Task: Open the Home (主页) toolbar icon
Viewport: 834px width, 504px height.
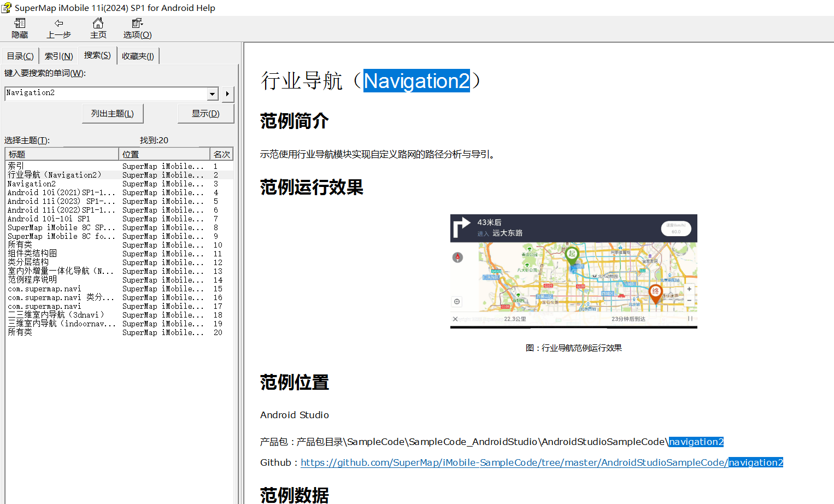Action: coord(98,28)
